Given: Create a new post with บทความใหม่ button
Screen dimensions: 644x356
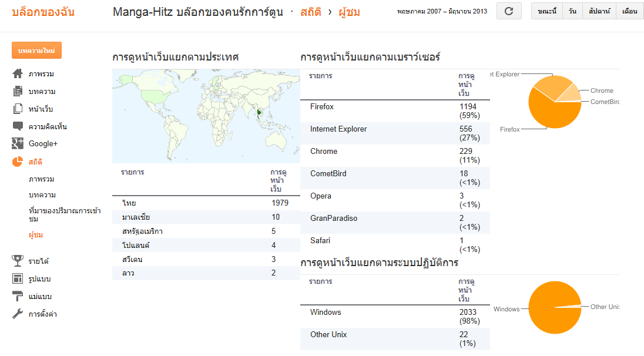Looking at the screenshot, I should click(x=36, y=50).
